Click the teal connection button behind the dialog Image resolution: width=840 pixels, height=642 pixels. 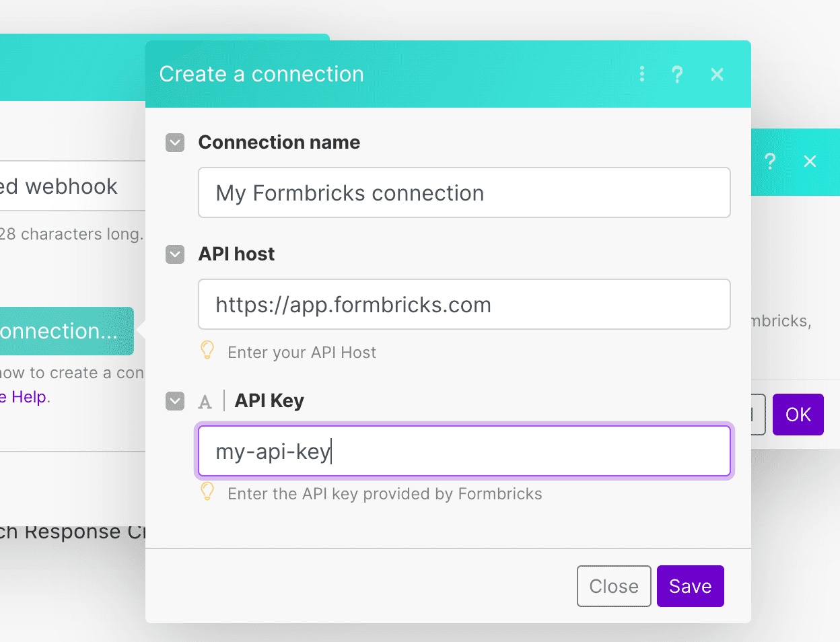pyautogui.click(x=66, y=331)
